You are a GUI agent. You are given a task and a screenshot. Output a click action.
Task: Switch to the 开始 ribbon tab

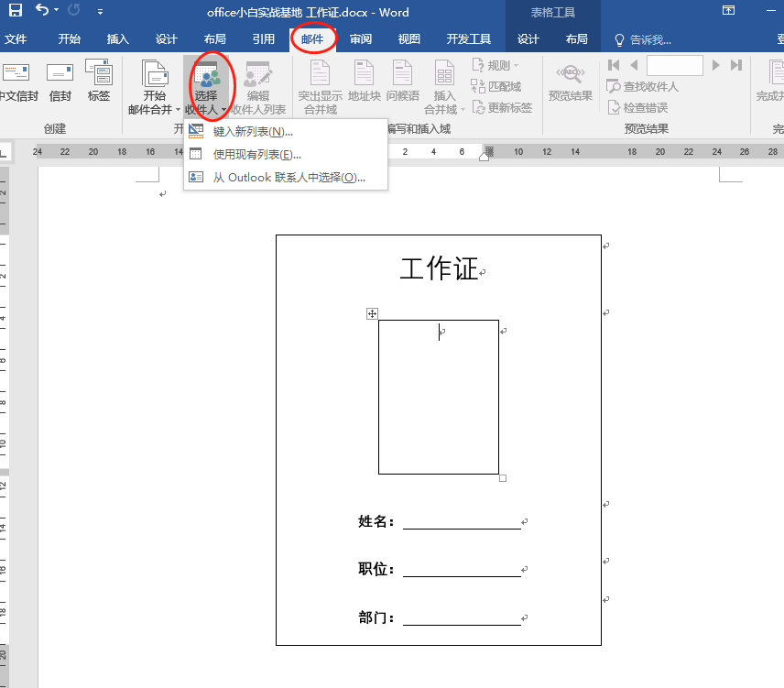click(x=69, y=39)
